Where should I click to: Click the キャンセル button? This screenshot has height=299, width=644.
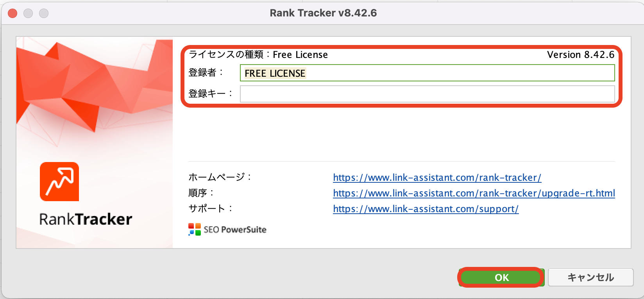point(590,277)
